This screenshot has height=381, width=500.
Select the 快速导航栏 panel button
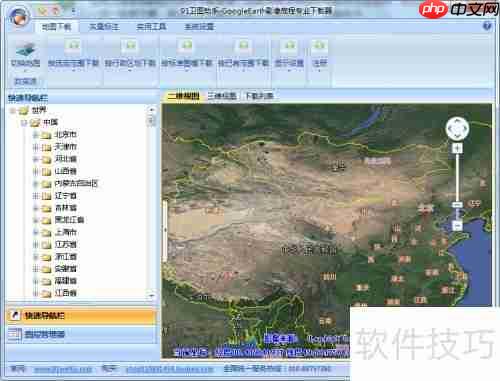(x=81, y=315)
